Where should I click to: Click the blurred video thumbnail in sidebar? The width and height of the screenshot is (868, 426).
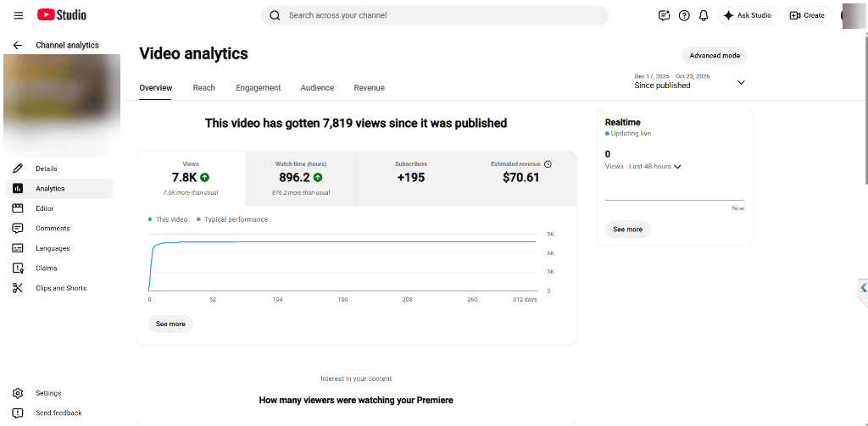coord(62,105)
